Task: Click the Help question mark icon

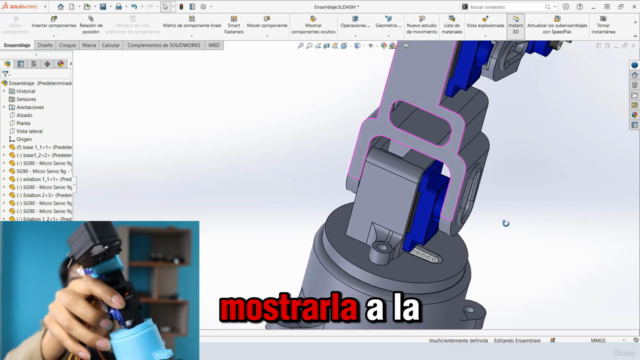Action: click(579, 7)
